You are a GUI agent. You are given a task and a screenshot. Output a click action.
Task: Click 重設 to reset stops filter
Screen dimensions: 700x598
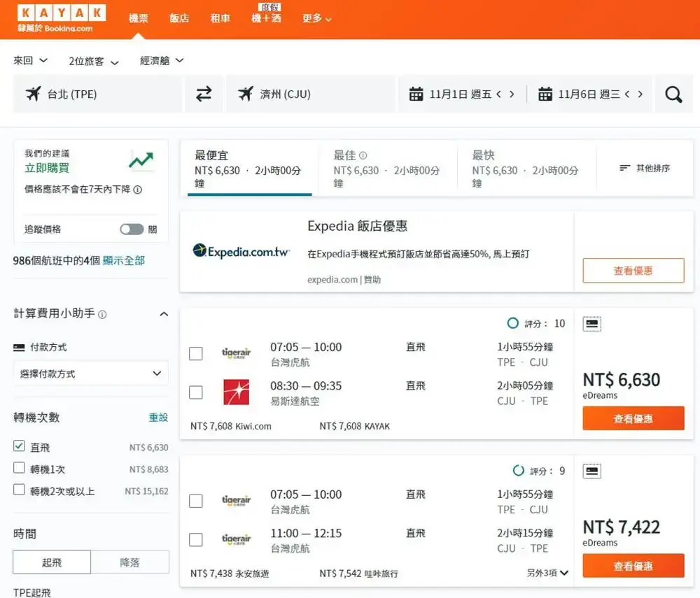click(158, 418)
